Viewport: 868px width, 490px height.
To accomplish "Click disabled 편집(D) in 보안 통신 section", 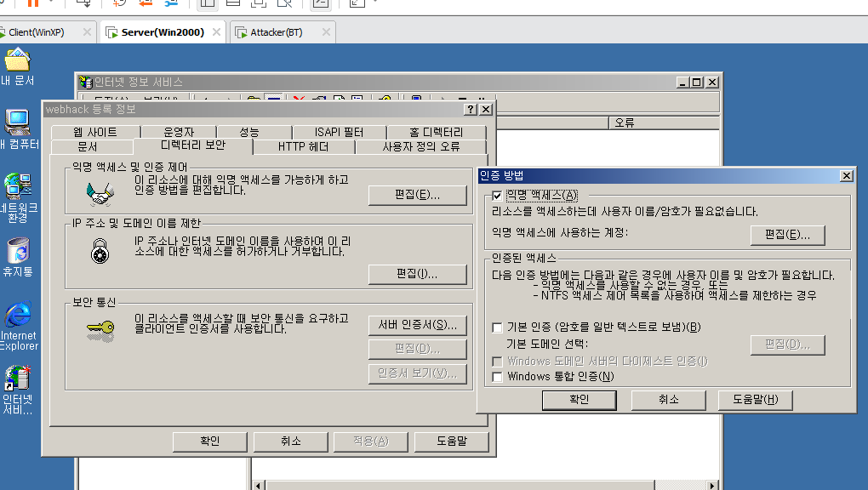I will click(x=417, y=349).
